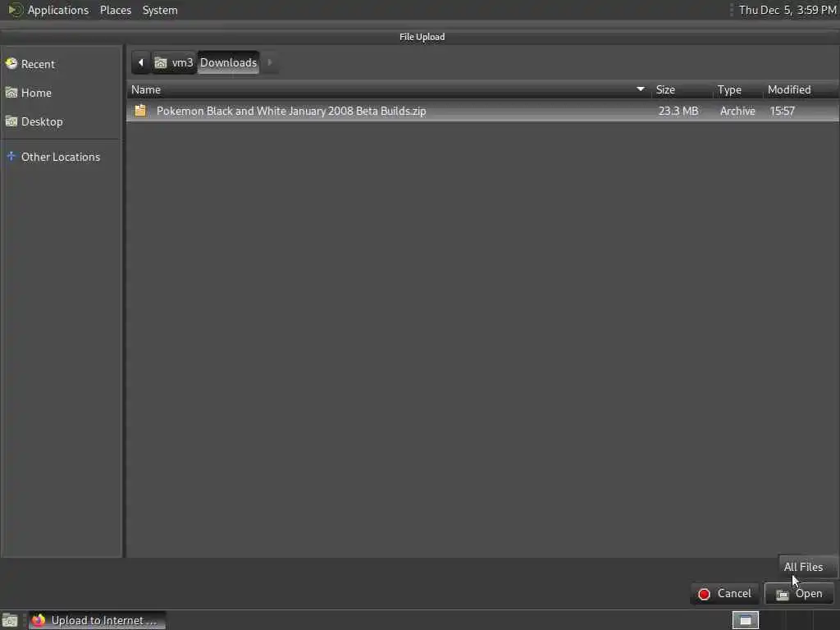Click the Applications menu logo icon

(15, 10)
